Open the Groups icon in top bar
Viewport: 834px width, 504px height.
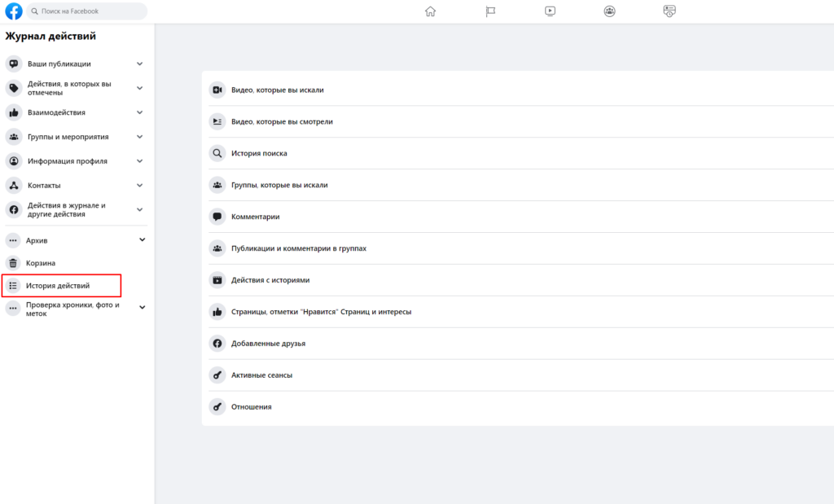609,11
